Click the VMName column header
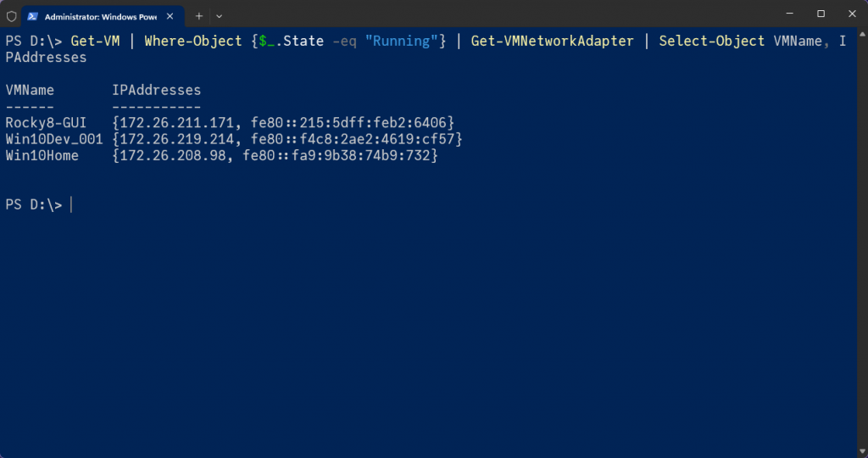This screenshot has width=868, height=458. (x=30, y=90)
